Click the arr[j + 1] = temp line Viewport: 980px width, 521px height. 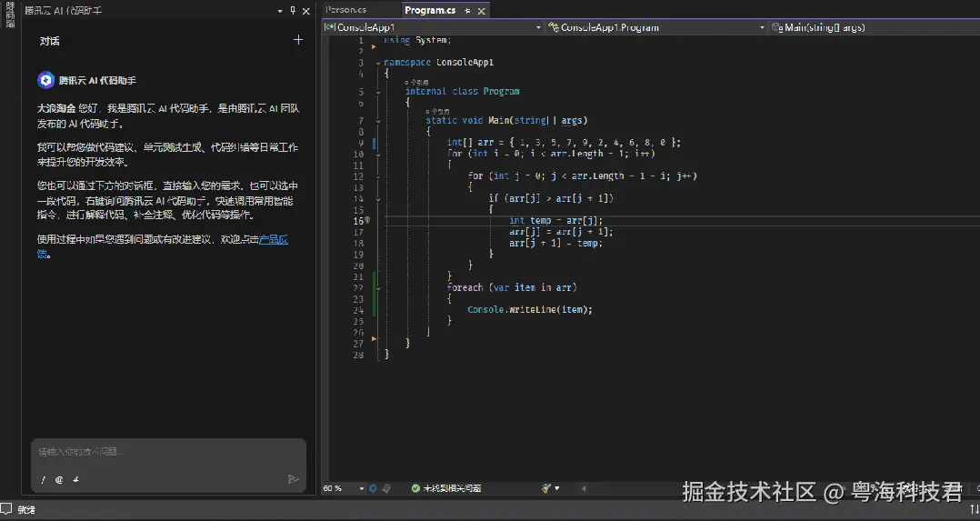tap(556, 243)
